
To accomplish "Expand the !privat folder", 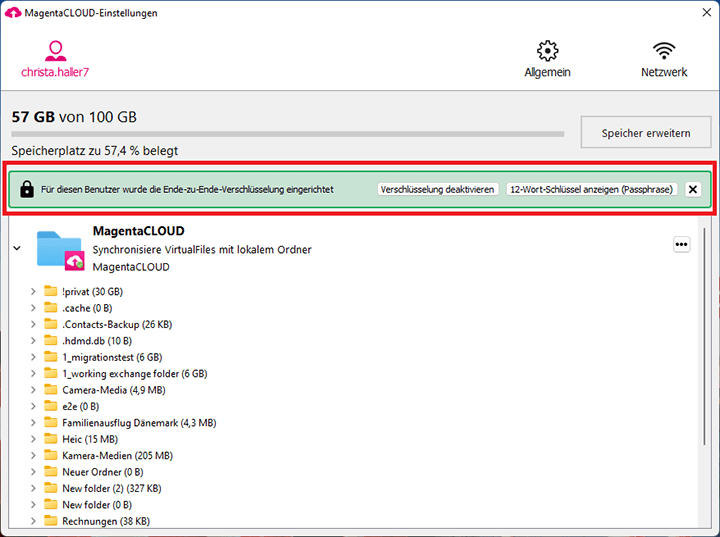I will tap(33, 292).
